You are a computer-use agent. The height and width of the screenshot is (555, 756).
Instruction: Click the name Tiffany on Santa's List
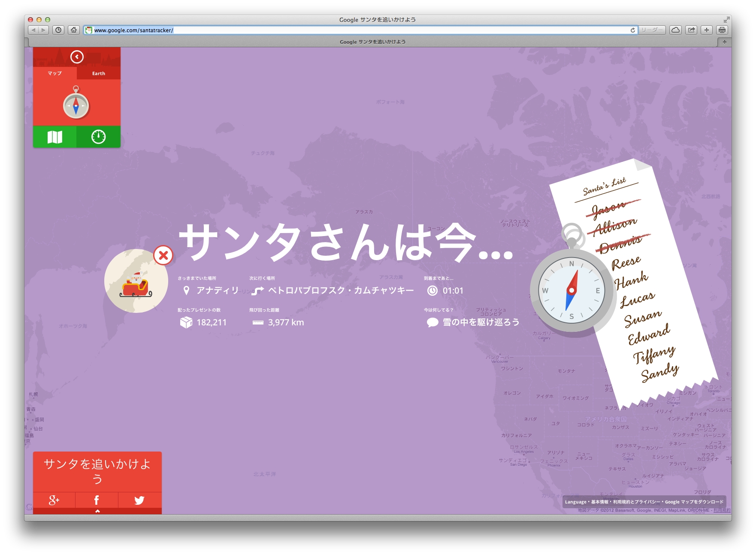pos(654,355)
